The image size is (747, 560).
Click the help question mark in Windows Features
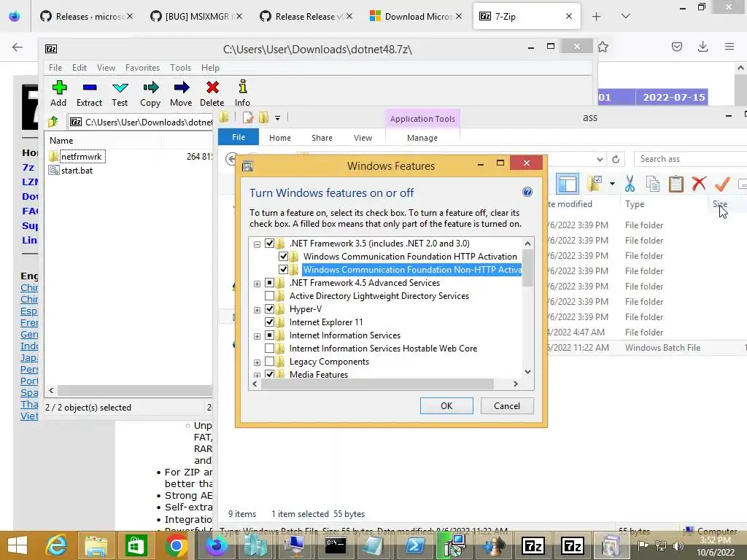coord(527,192)
